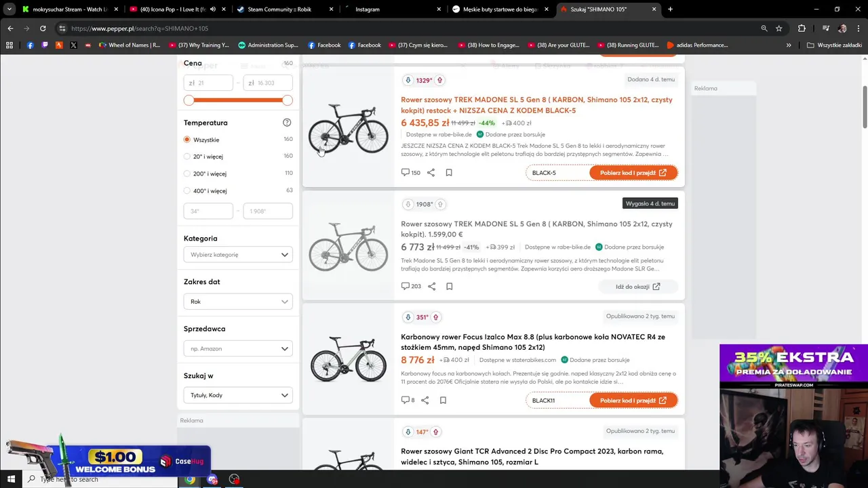Viewport: 868px width, 488px height.
Task: Bookmark the 6 435,85 zł Trek Madone deal
Action: [449, 173]
